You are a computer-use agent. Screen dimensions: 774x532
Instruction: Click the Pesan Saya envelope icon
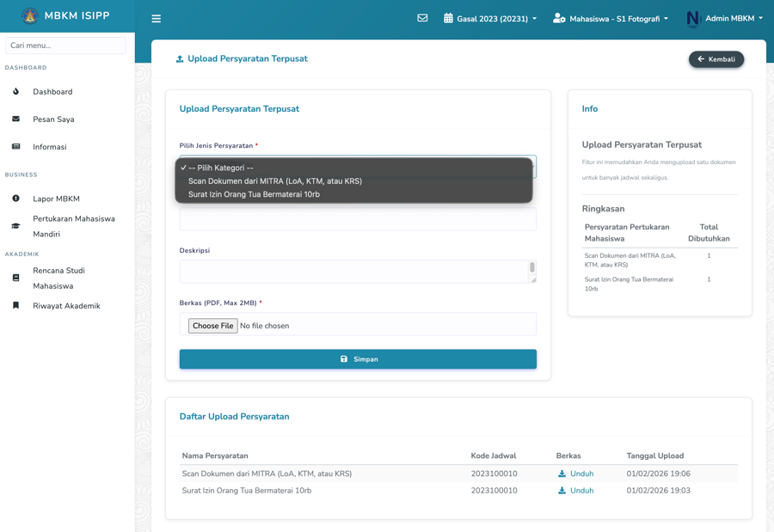click(x=15, y=119)
